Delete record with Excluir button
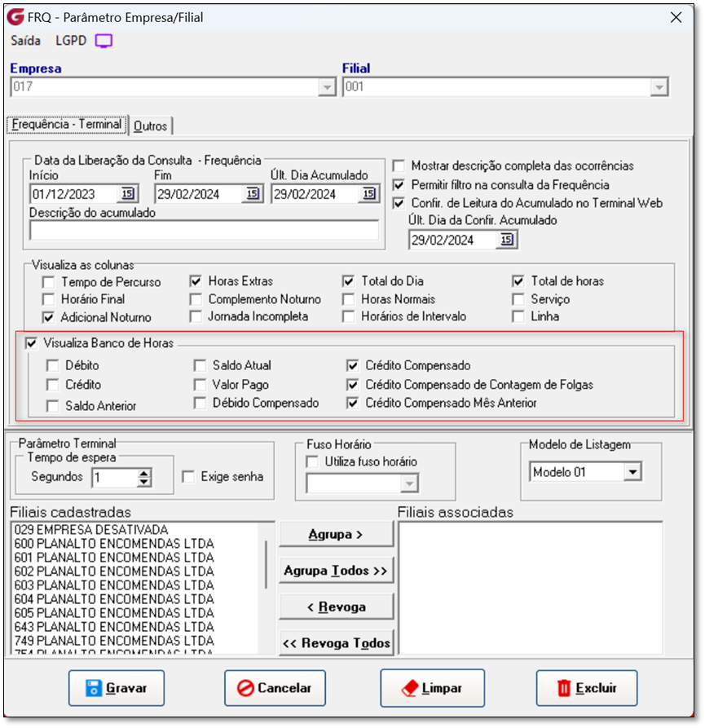 [x=587, y=687]
